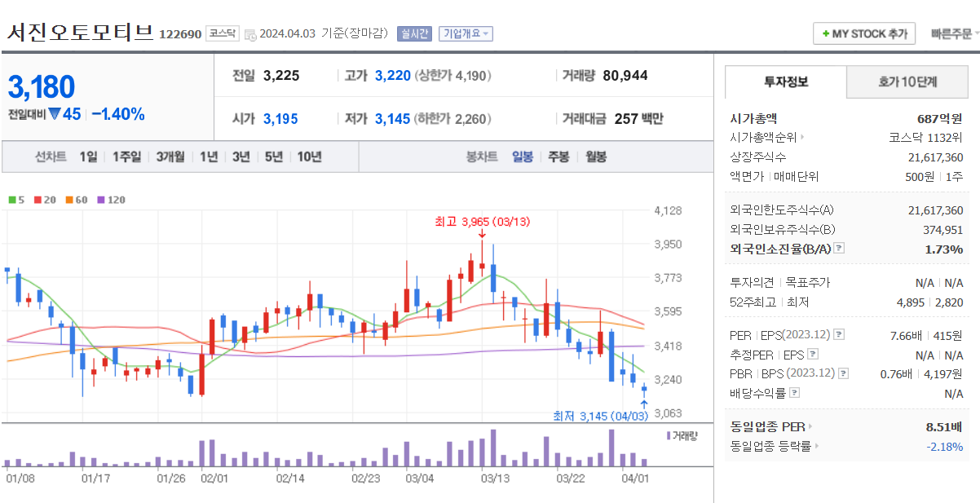
Task: Click the green plus icon in MY STOCK 추가
Action: click(826, 33)
